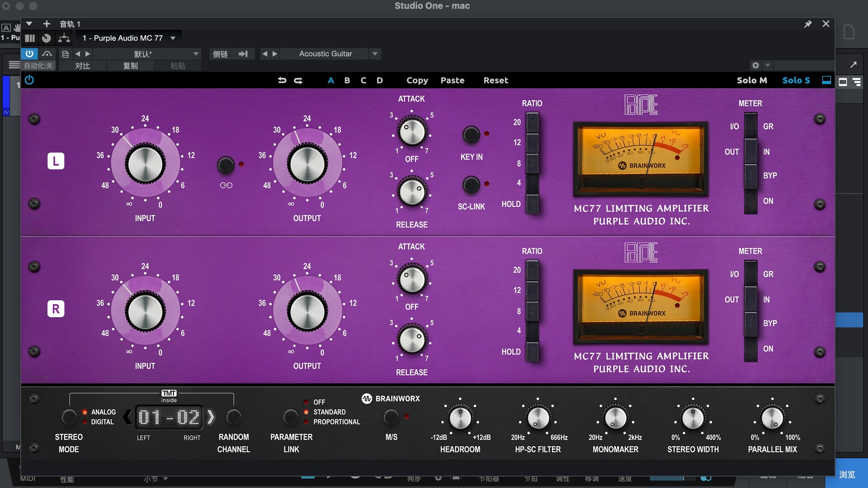Set left channel meter to GR
The height and width of the screenshot is (488, 868).
[750, 126]
